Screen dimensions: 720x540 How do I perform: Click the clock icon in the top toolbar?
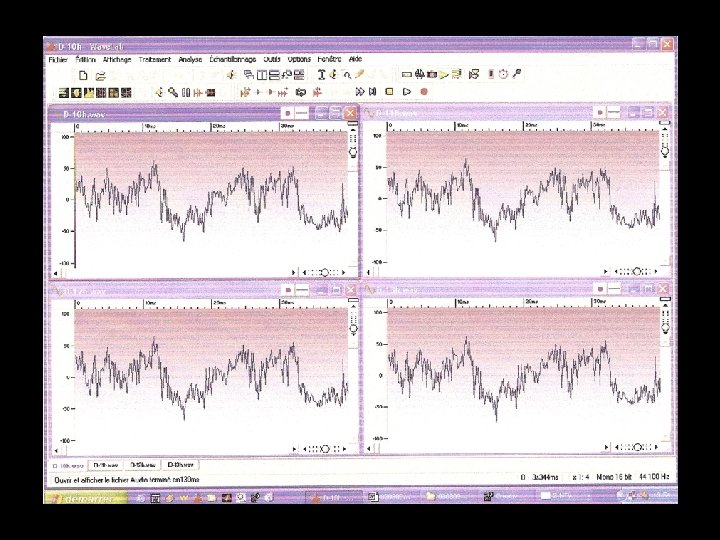click(x=503, y=74)
